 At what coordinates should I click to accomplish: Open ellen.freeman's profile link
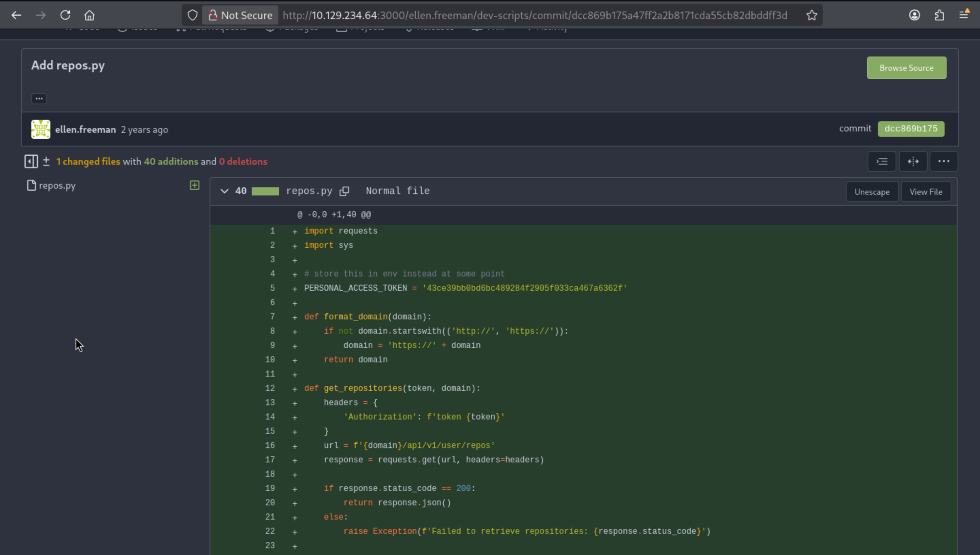click(x=85, y=130)
